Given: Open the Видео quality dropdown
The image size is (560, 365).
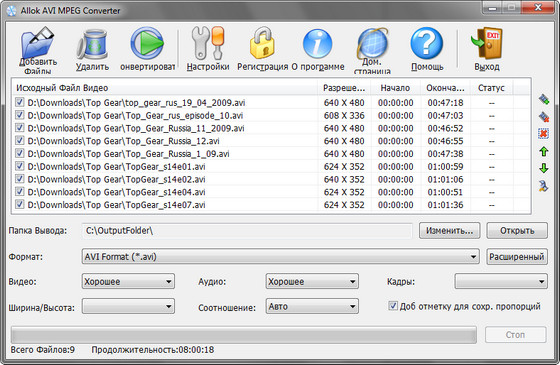Looking at the screenshot, I should click(x=128, y=281).
